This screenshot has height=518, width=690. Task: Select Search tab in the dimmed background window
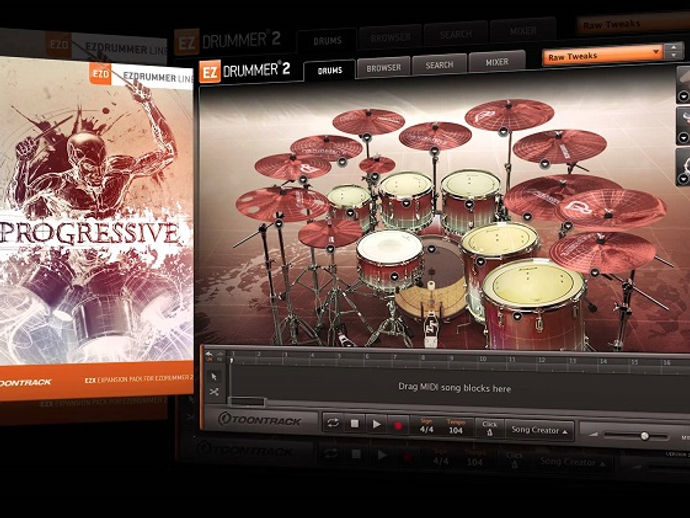[455, 34]
